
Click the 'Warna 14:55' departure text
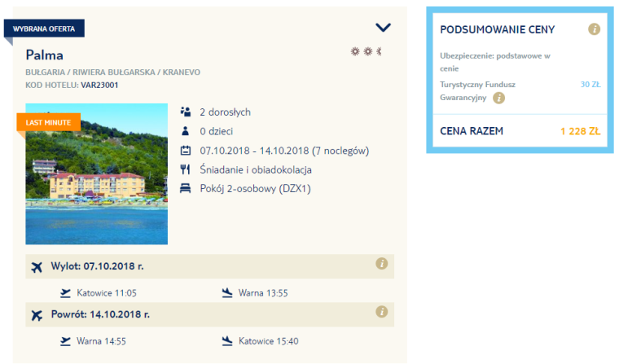101,341
